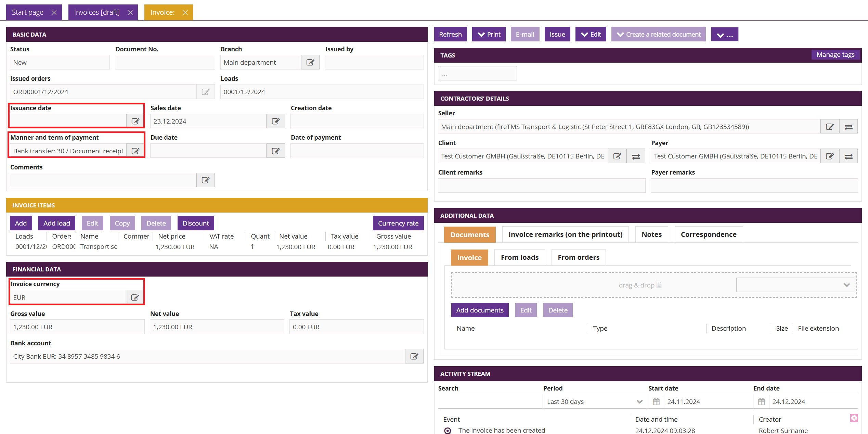Image resolution: width=868 pixels, height=434 pixels.
Task: Open the Period Last 30 days dropdown
Action: (x=595, y=401)
